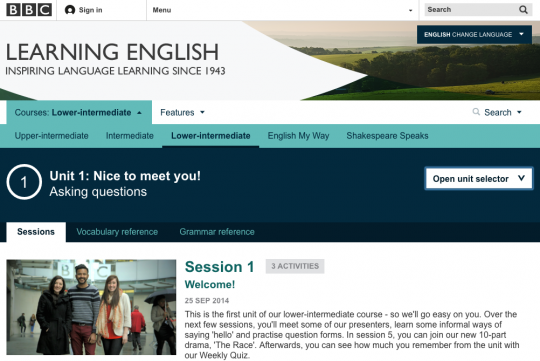This screenshot has width=540, height=361.
Task: Click the unit number 1 circle
Action: pyautogui.click(x=24, y=182)
